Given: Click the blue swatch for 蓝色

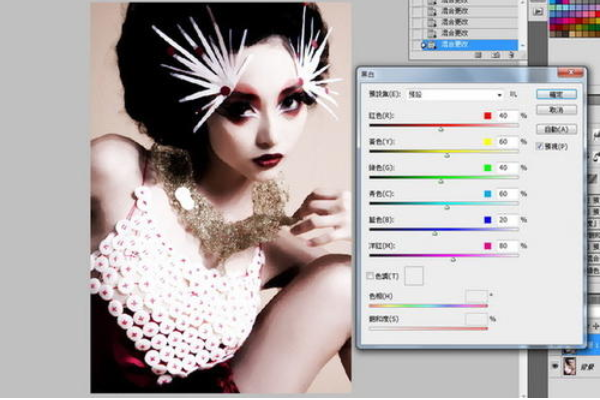Looking at the screenshot, I should (x=487, y=219).
